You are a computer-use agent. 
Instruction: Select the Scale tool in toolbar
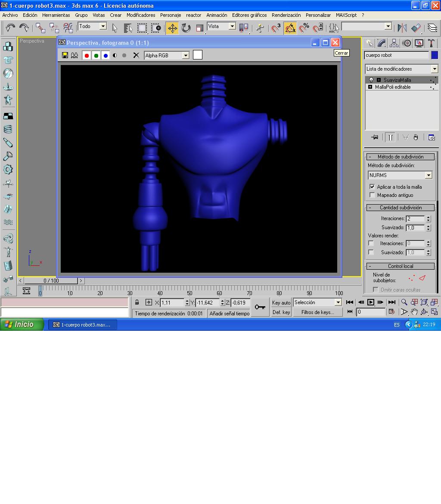pyautogui.click(x=199, y=28)
